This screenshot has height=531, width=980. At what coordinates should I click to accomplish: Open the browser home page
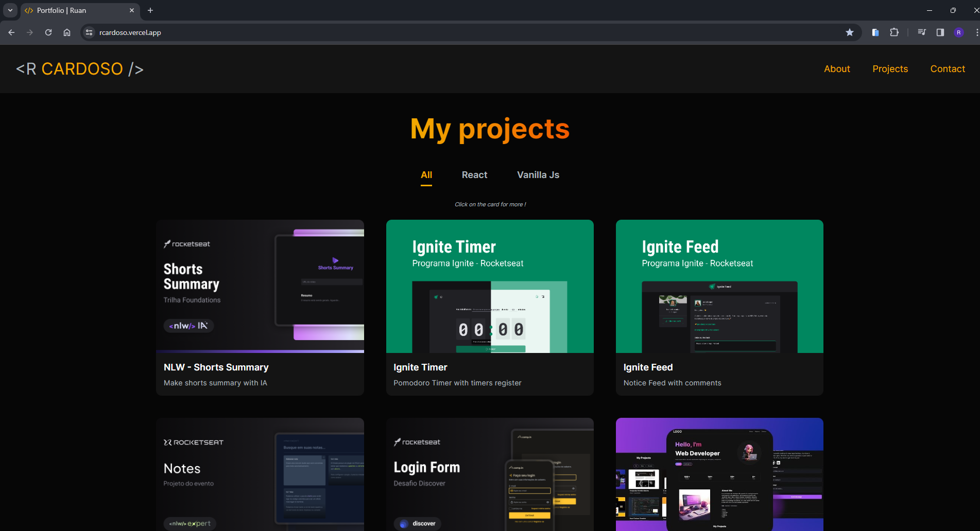pos(67,32)
